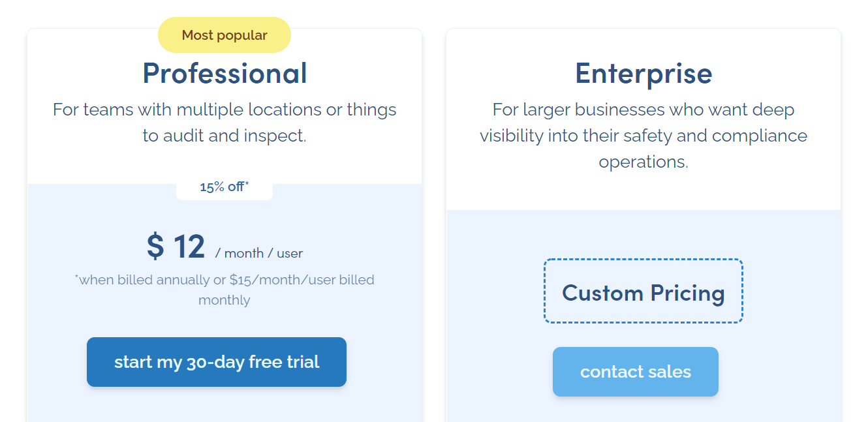Click the billed annually footnote text
This screenshot has width=868, height=422.
coord(225,290)
